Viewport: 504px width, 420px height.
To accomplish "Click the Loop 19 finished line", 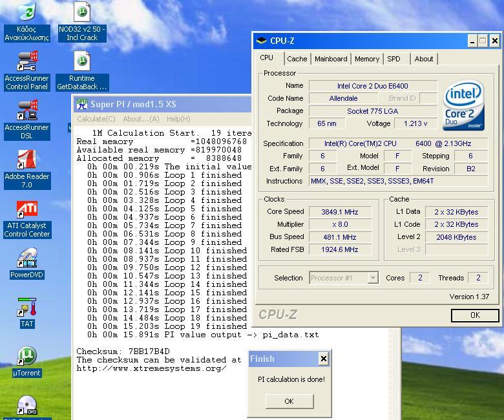I will click(167, 326).
